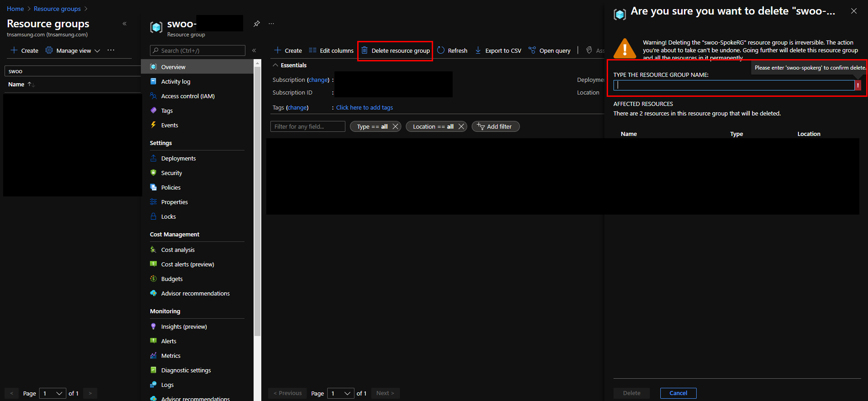This screenshot has height=401, width=868.
Task: Click the Name column header in affected resources
Action: click(x=629, y=134)
